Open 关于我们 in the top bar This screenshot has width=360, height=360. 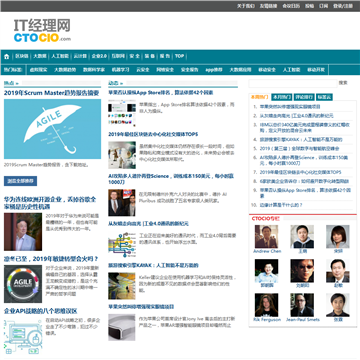246,6
